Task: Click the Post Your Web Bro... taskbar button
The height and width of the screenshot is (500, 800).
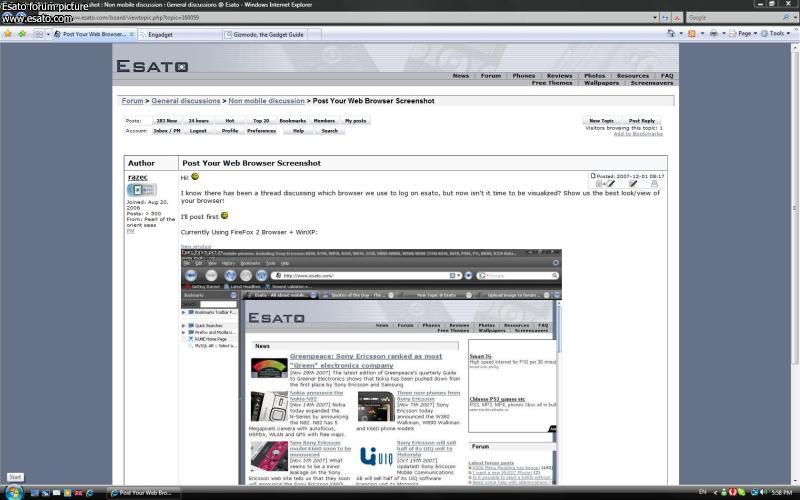Action: pos(144,493)
